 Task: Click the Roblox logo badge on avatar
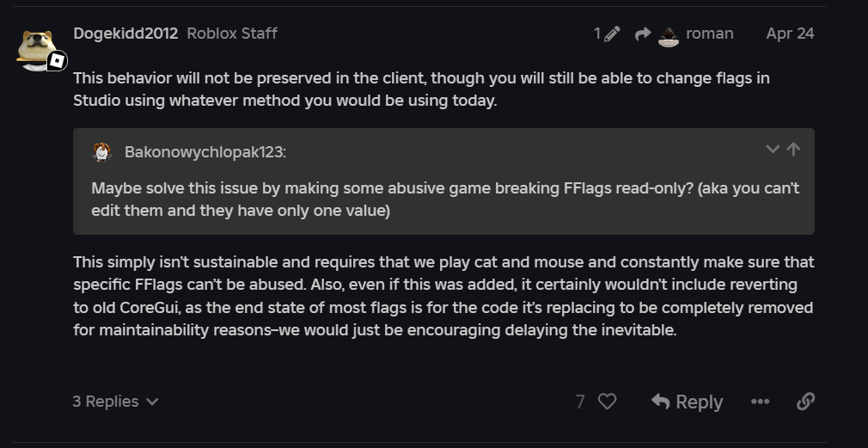57,61
